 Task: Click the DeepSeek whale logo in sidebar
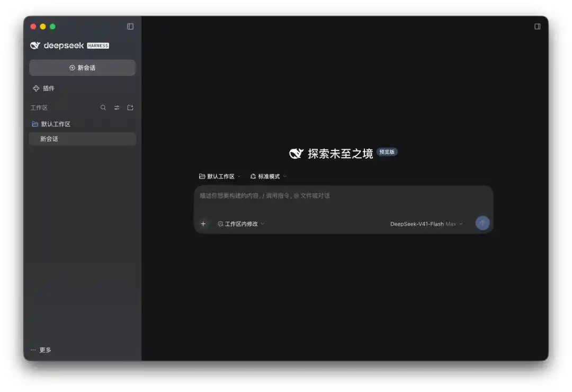coord(35,45)
